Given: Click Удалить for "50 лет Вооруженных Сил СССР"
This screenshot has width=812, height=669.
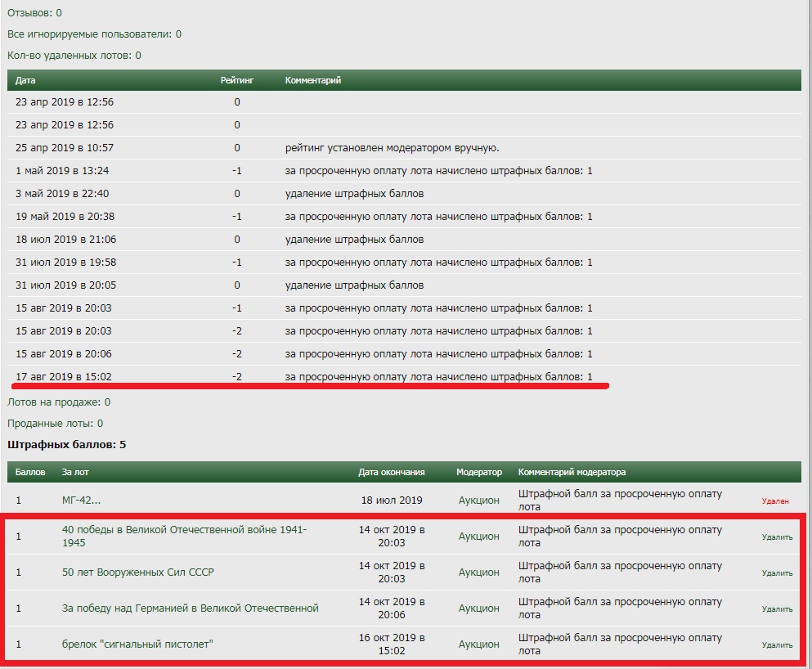Looking at the screenshot, I should coord(777,573).
